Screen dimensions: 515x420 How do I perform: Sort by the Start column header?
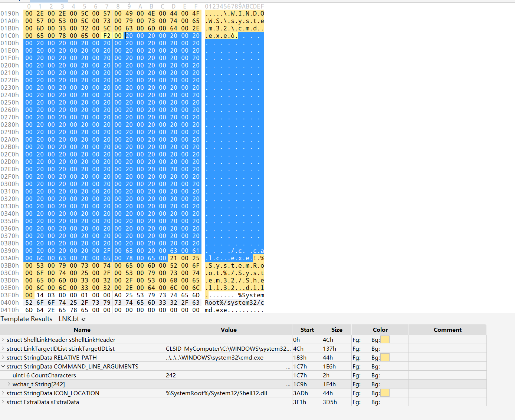pos(307,330)
